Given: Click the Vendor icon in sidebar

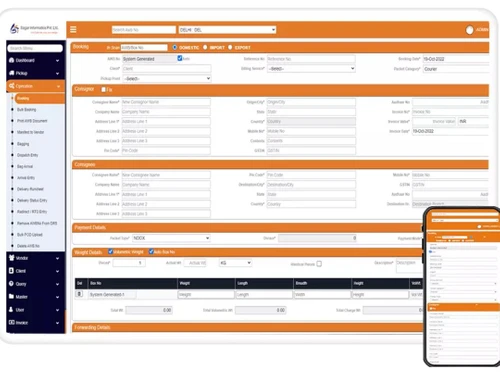Looking at the screenshot, I should 12,258.
